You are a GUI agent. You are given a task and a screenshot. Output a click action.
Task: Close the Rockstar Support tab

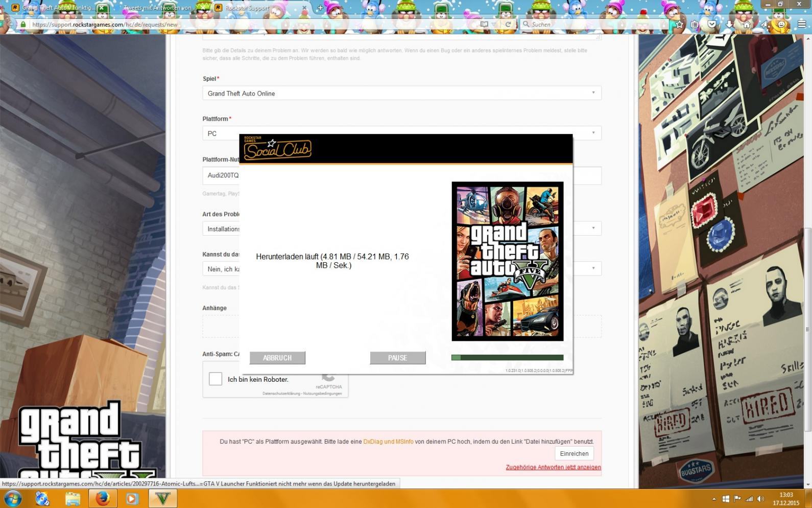click(x=305, y=8)
